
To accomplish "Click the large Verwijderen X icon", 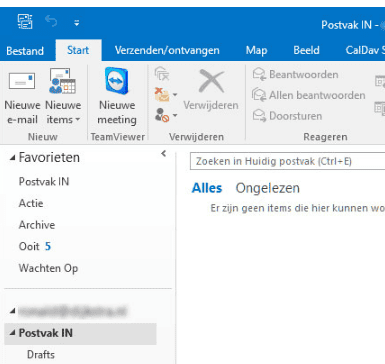I will [211, 80].
